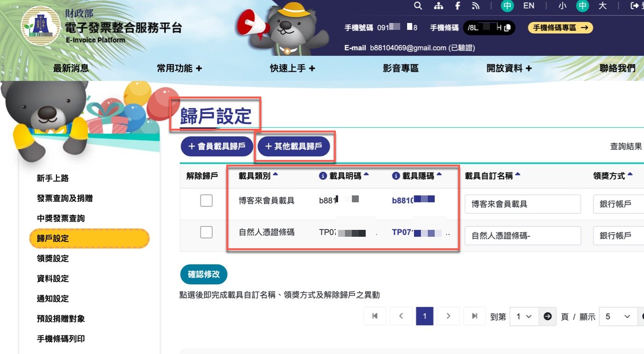Select 通知設定 in sidebar
This screenshot has height=354, width=644.
click(52, 299)
